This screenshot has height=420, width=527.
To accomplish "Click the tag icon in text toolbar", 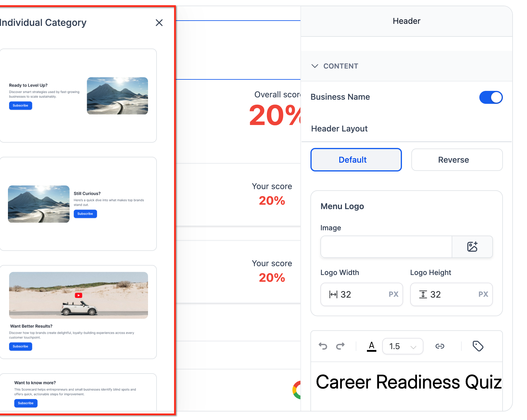I will click(478, 346).
